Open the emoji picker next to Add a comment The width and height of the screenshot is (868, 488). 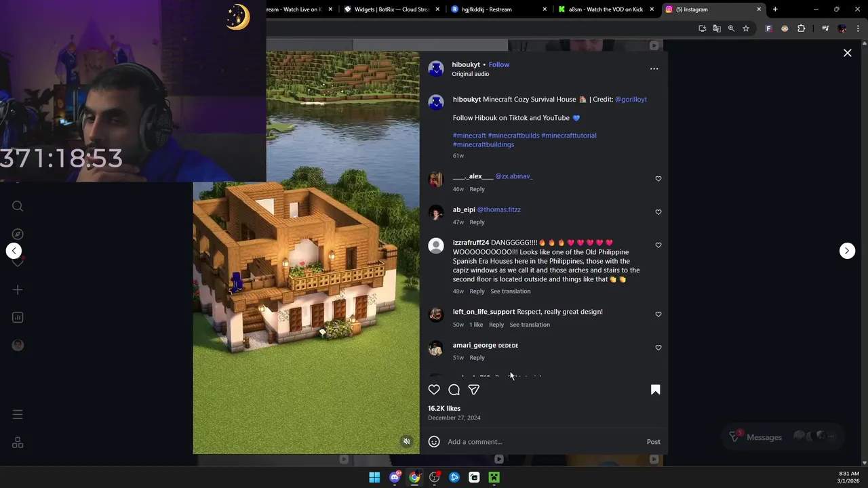point(434,442)
